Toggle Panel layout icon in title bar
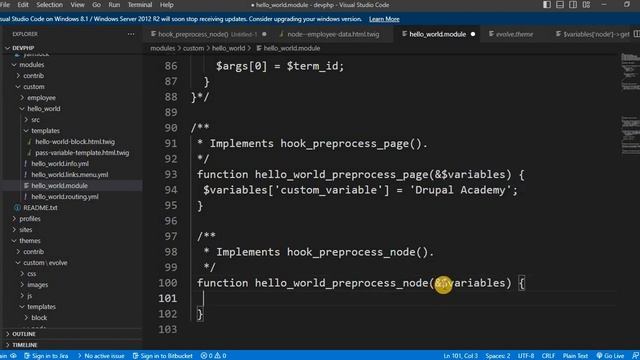The height and width of the screenshot is (360, 640). pos(560,5)
